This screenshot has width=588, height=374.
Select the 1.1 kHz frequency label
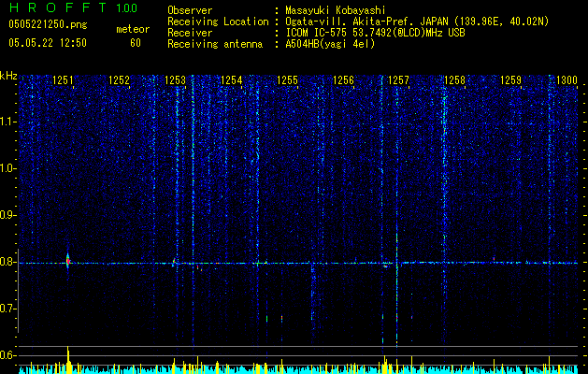click(x=7, y=122)
